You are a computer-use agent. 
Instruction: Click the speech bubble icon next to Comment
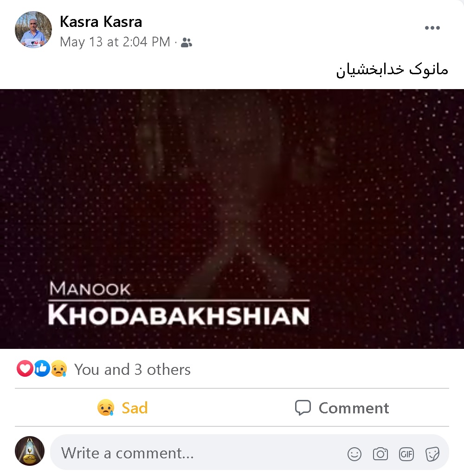tap(303, 407)
